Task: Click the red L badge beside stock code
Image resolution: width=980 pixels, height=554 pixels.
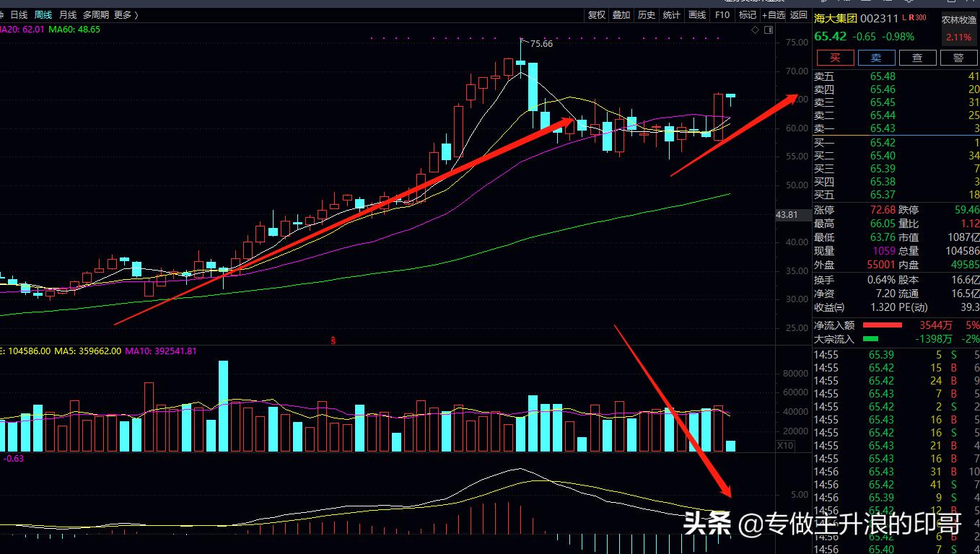Action: pyautogui.click(x=904, y=17)
